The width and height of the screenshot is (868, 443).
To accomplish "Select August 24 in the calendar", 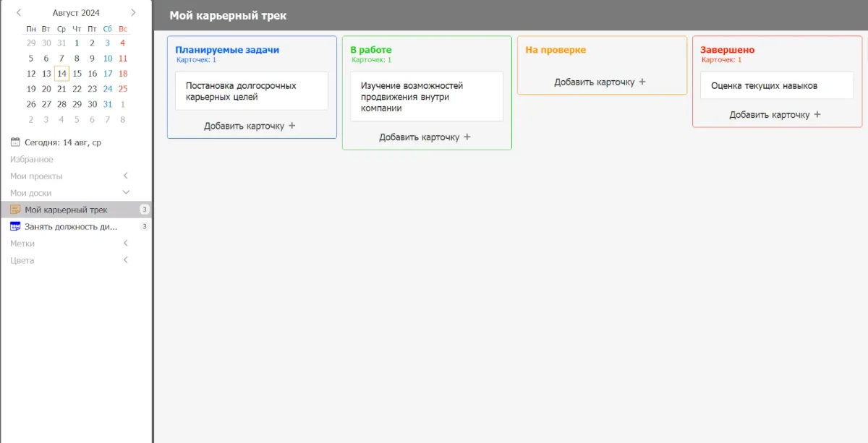I will [x=108, y=89].
